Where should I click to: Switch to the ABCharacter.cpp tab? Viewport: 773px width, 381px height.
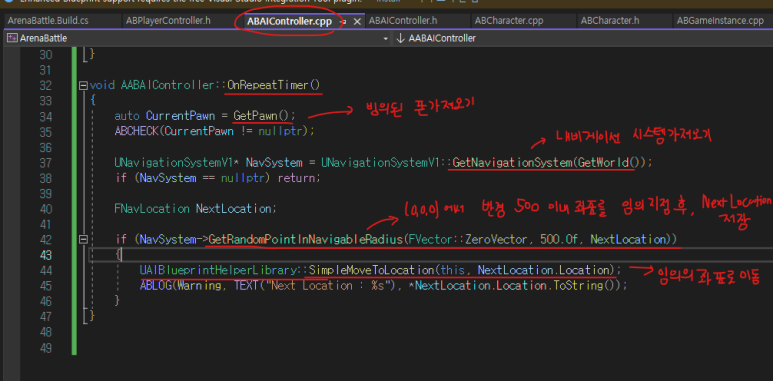pyautogui.click(x=509, y=21)
